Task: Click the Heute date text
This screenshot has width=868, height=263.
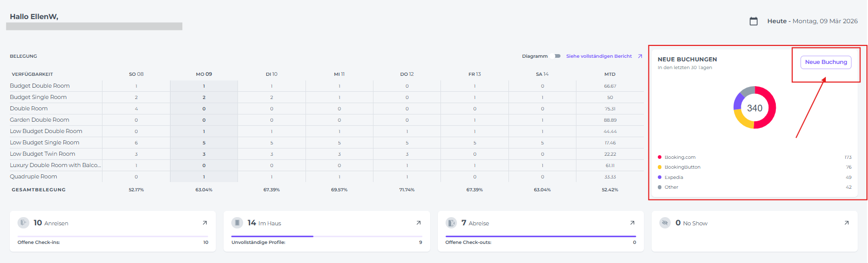Action: pyautogui.click(x=812, y=21)
